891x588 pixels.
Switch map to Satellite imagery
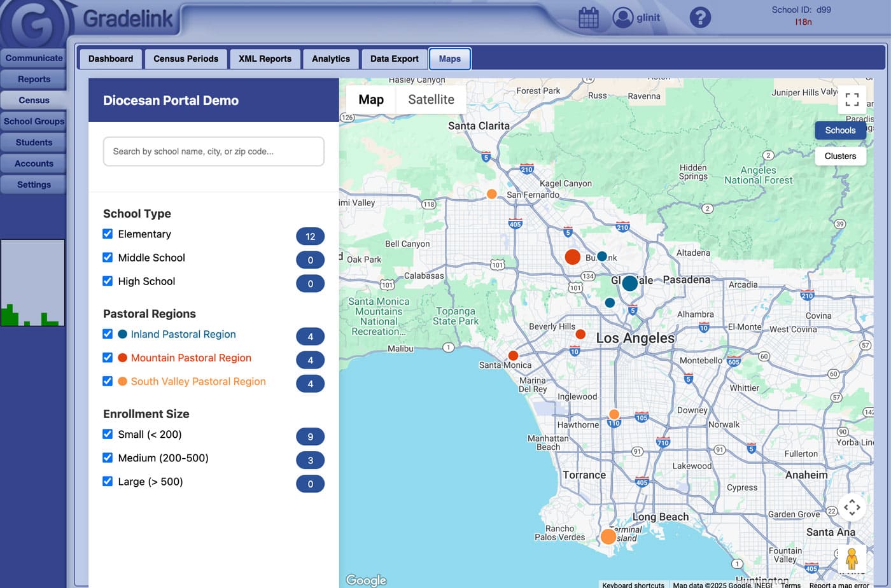point(431,99)
